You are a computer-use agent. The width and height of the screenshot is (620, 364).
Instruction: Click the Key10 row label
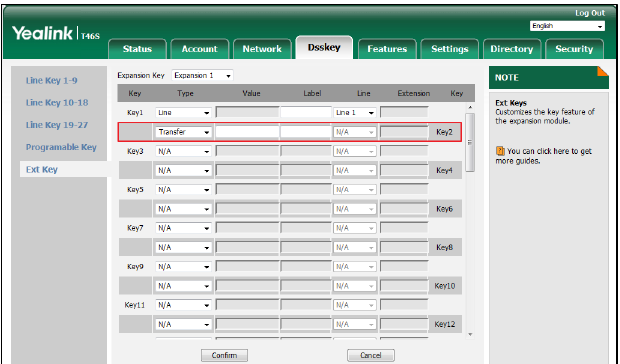click(x=445, y=286)
